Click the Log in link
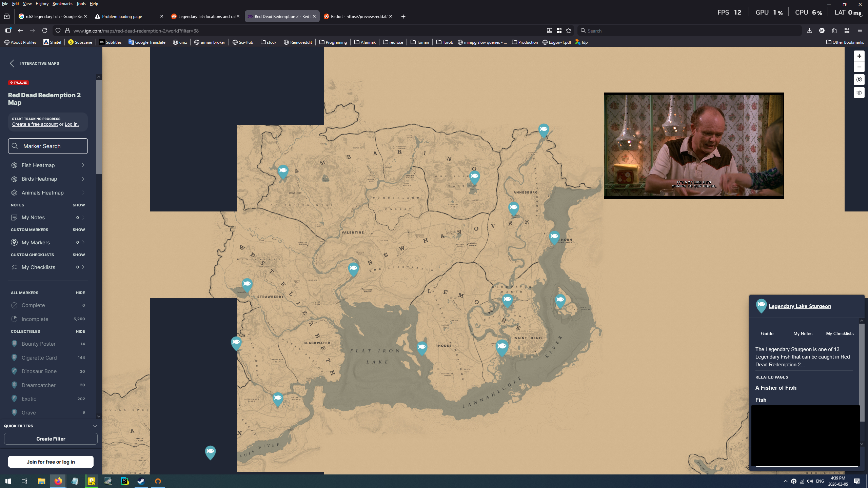868x488 pixels. [72, 124]
